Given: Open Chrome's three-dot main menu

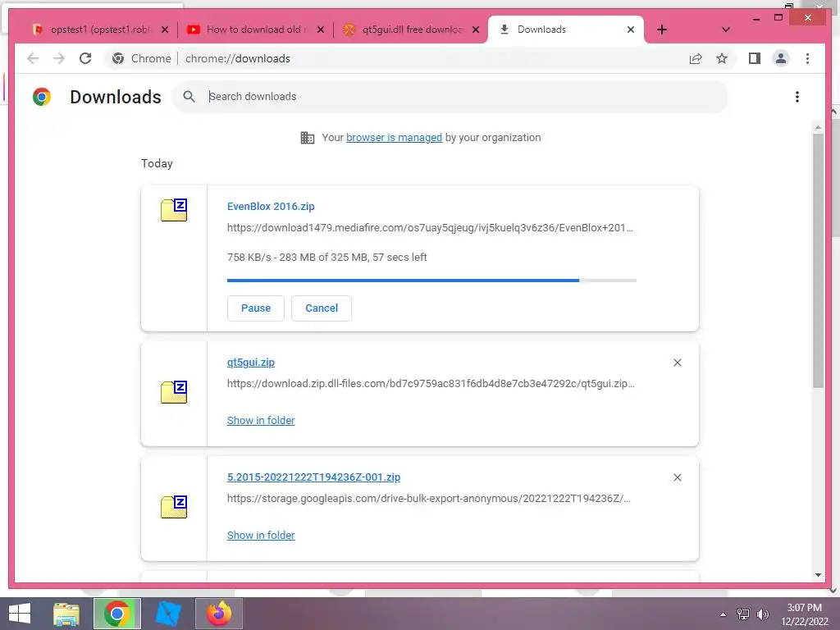Looking at the screenshot, I should (807, 58).
